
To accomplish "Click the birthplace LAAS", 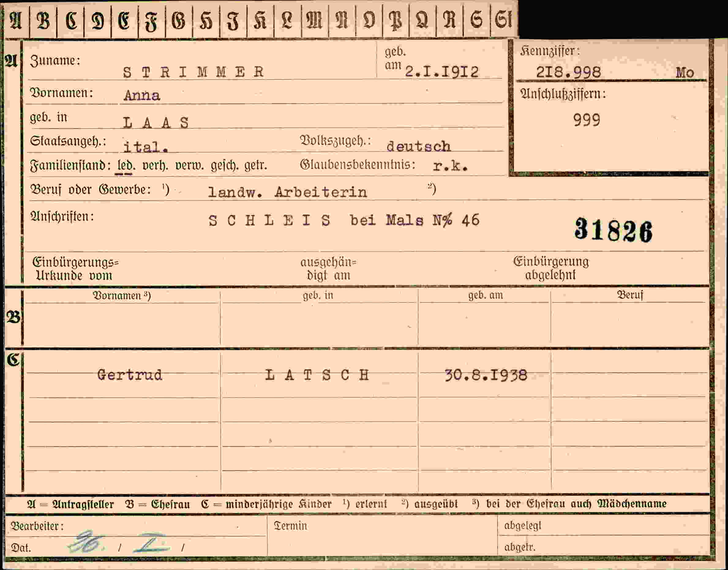I will [156, 123].
